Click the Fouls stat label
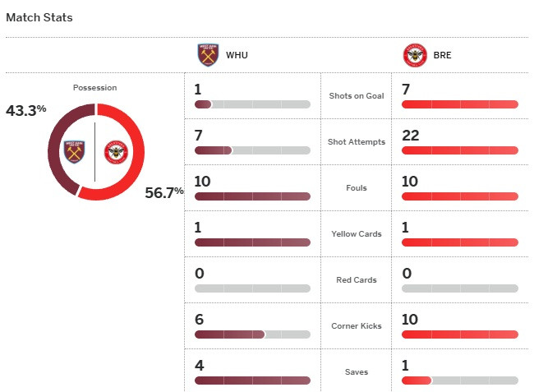Viewport: 534px width, 392px height. click(x=357, y=187)
